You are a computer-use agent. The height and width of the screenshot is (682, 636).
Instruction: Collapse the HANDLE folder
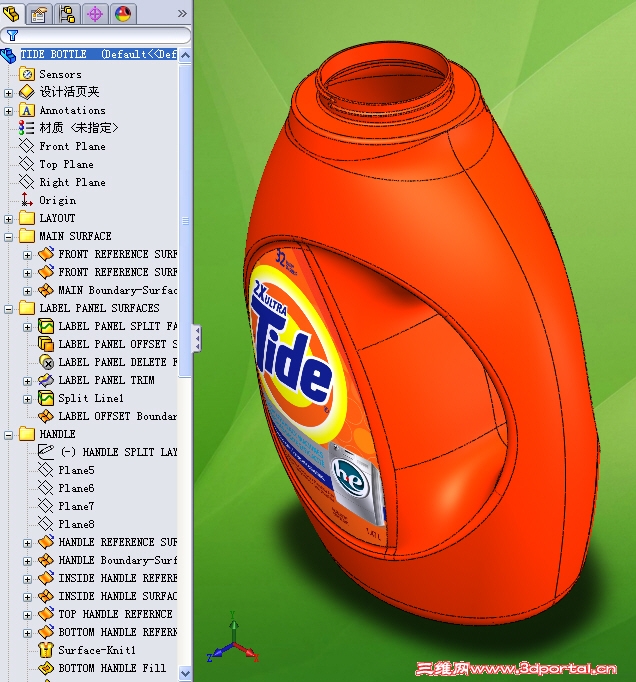pyautogui.click(x=8, y=435)
